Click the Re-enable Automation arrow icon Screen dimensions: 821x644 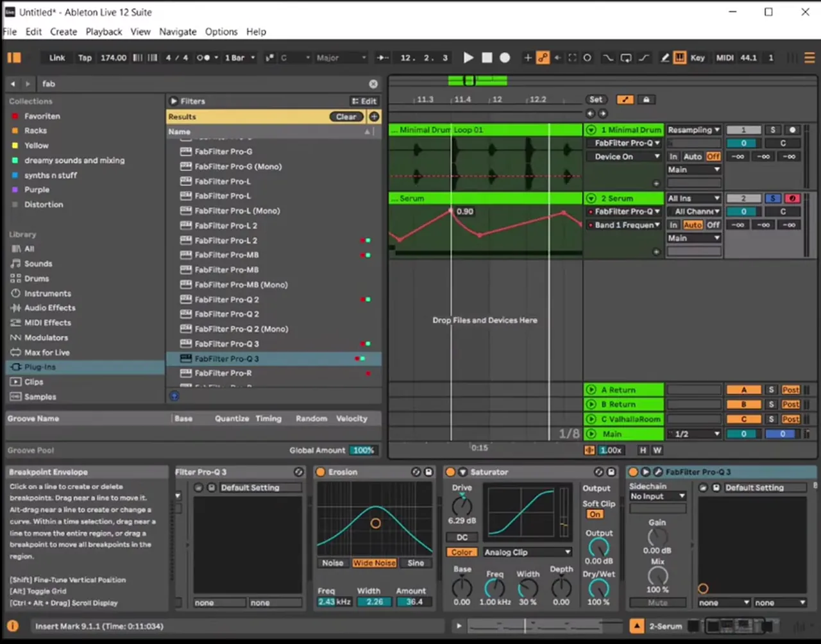[x=557, y=58]
